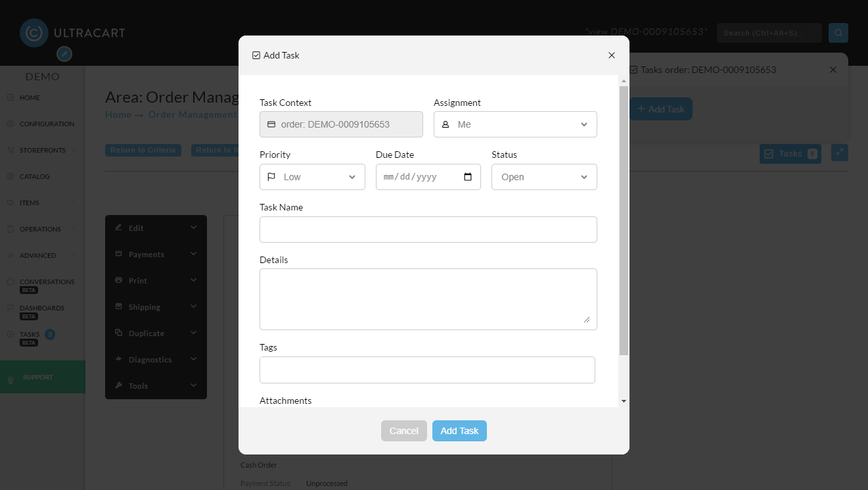Click the Tasks sidebar icon with badge

point(11,334)
